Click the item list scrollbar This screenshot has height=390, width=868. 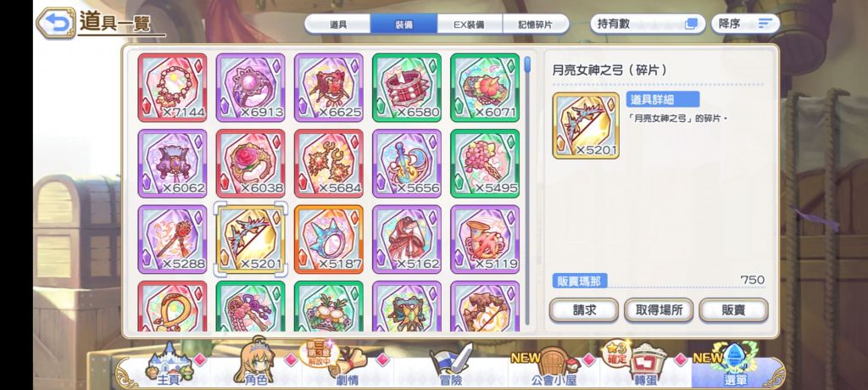pos(527,190)
